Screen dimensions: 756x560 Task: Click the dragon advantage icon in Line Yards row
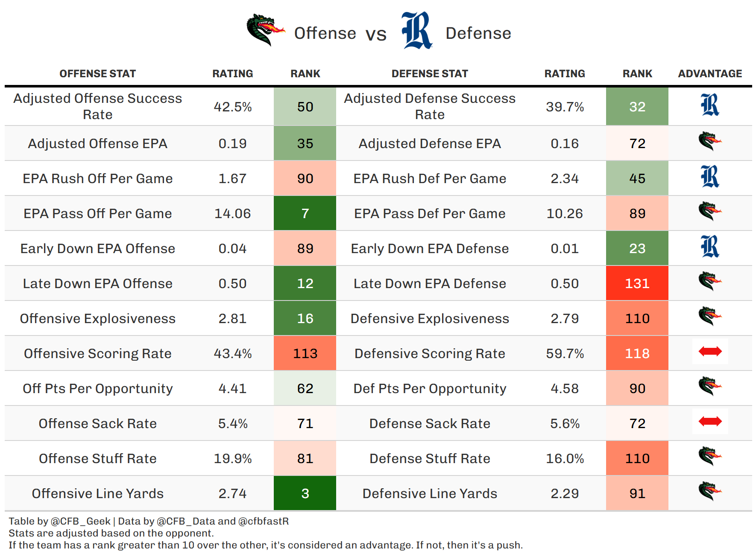(710, 491)
